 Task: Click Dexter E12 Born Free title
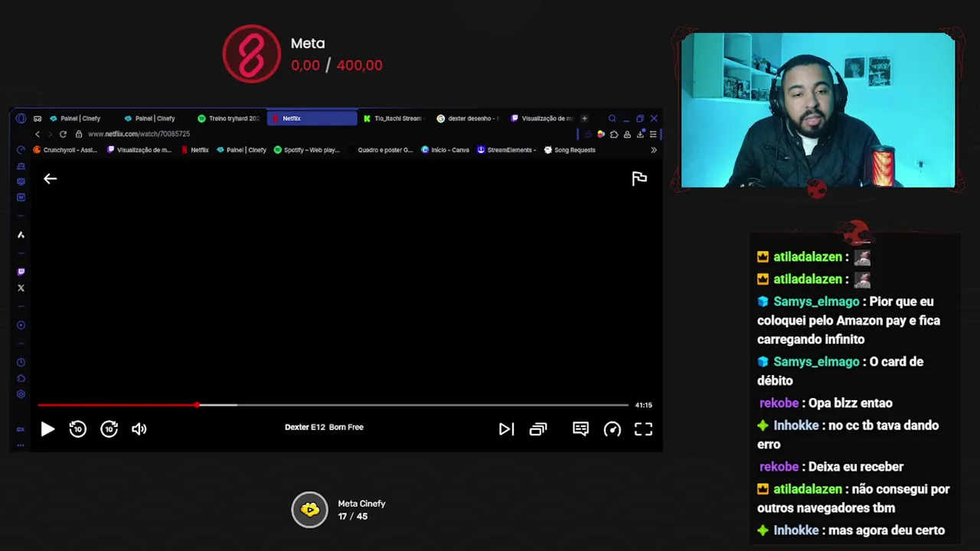[x=324, y=427]
